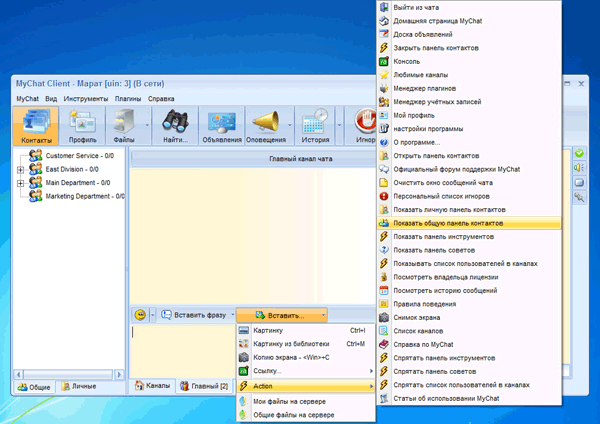Select Выйти из чата action
600x424 pixels.
(469, 8)
